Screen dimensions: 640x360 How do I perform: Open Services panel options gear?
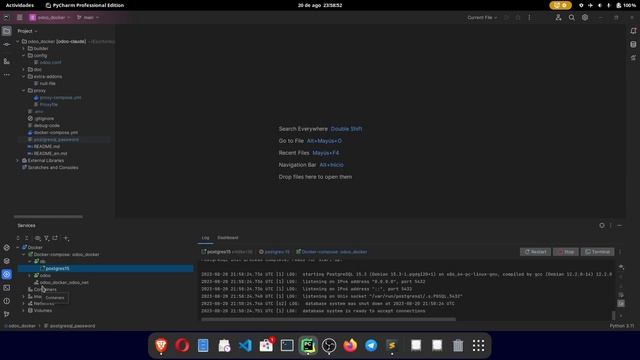[x=602, y=225]
